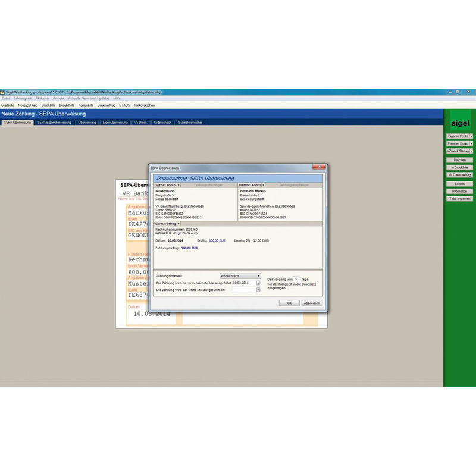Click the Tage number input field
Screen dimensions: 476x476
(x=296, y=278)
